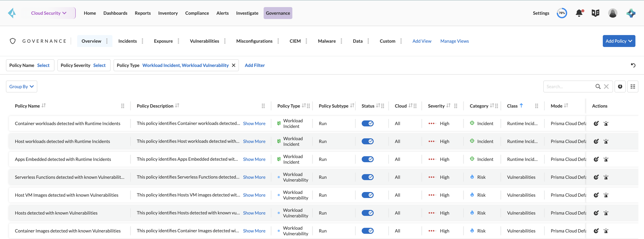Open the column picker icon
Screen dimensions: 644x239
(x=633, y=87)
